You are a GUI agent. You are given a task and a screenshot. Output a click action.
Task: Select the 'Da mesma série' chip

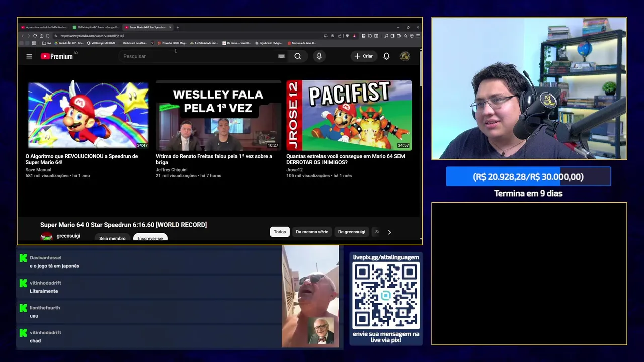312,232
